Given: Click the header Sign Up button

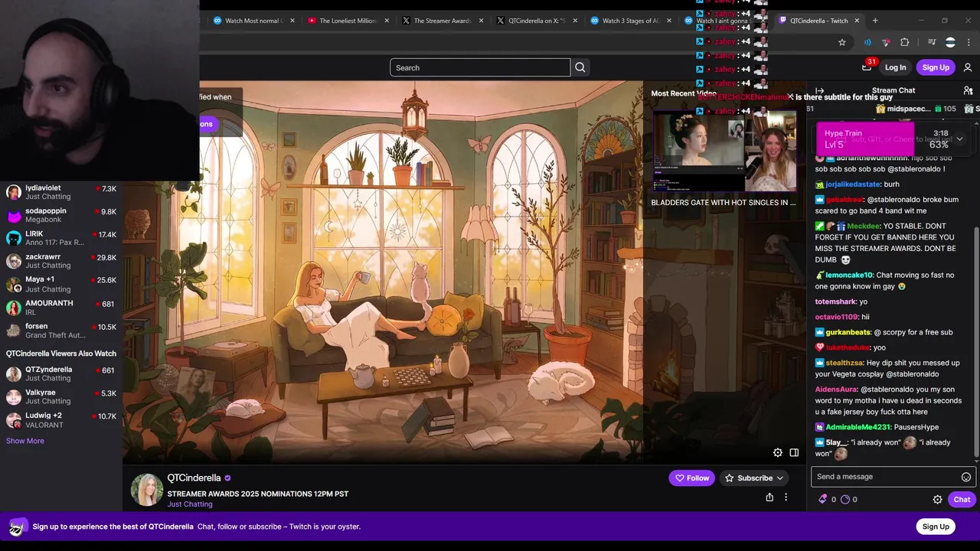Looking at the screenshot, I should tap(936, 67).
